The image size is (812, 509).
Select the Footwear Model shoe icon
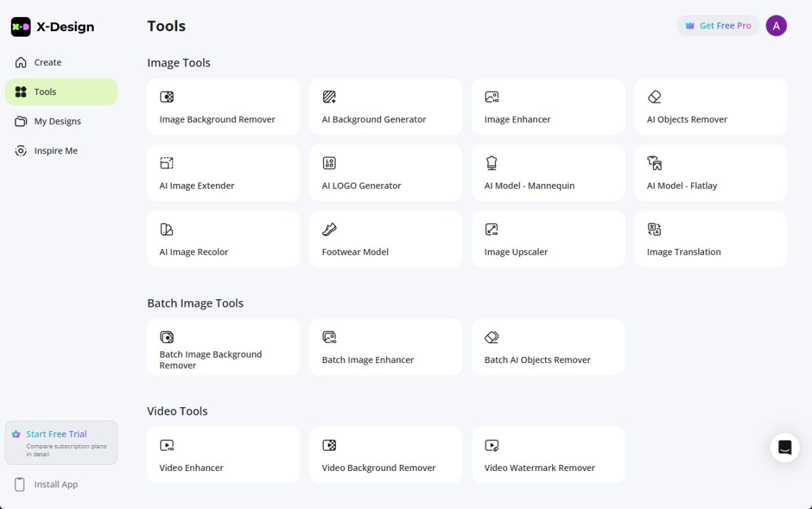pos(329,229)
